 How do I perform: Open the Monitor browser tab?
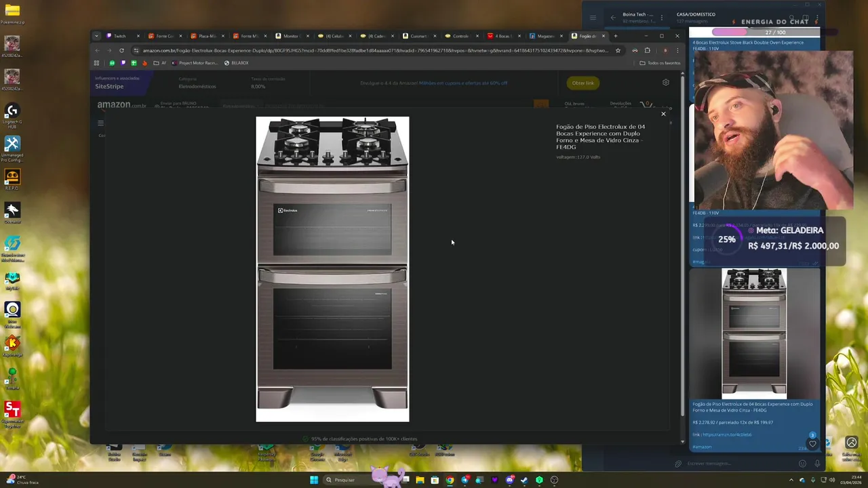293,36
